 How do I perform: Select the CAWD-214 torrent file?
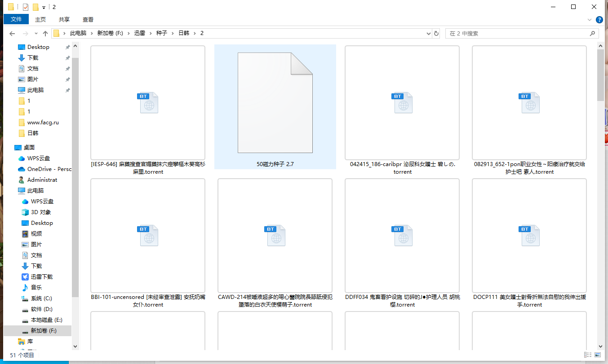pyautogui.click(x=275, y=243)
